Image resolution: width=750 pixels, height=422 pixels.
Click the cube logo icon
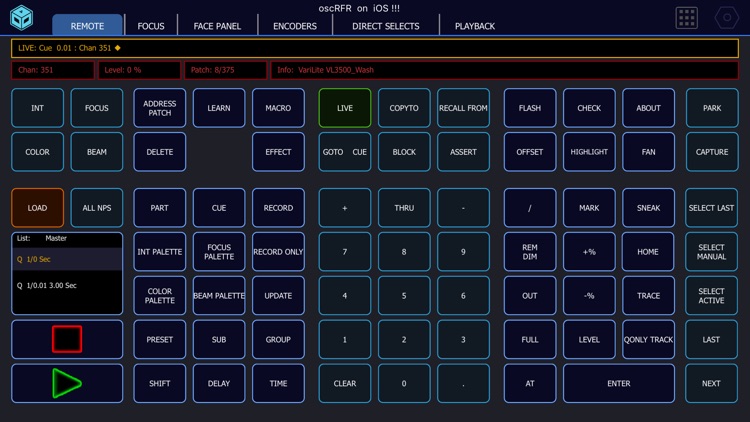(x=22, y=18)
